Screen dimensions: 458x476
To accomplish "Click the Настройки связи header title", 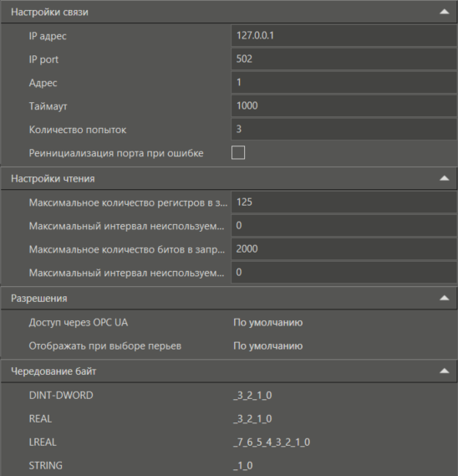I will click(x=49, y=13).
